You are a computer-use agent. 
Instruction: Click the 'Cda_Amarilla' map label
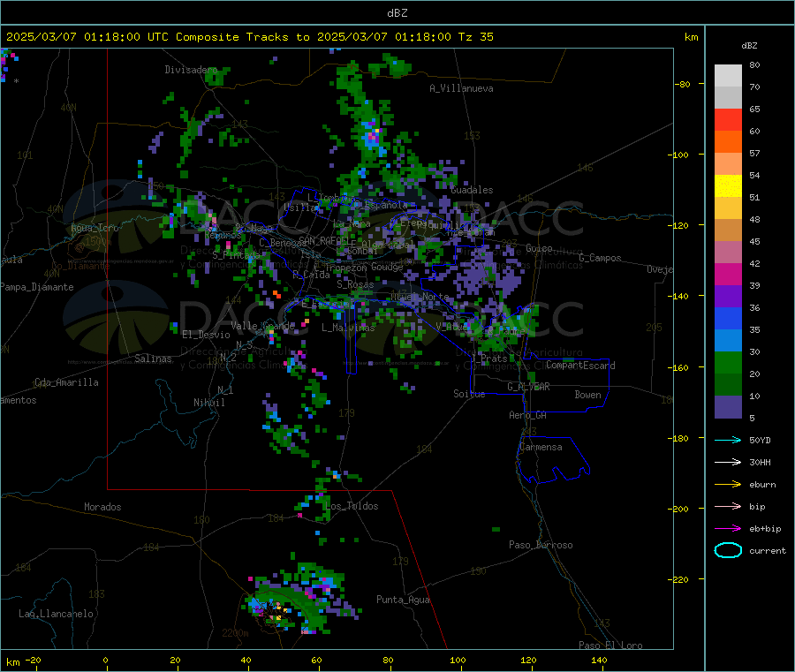pyautogui.click(x=66, y=382)
